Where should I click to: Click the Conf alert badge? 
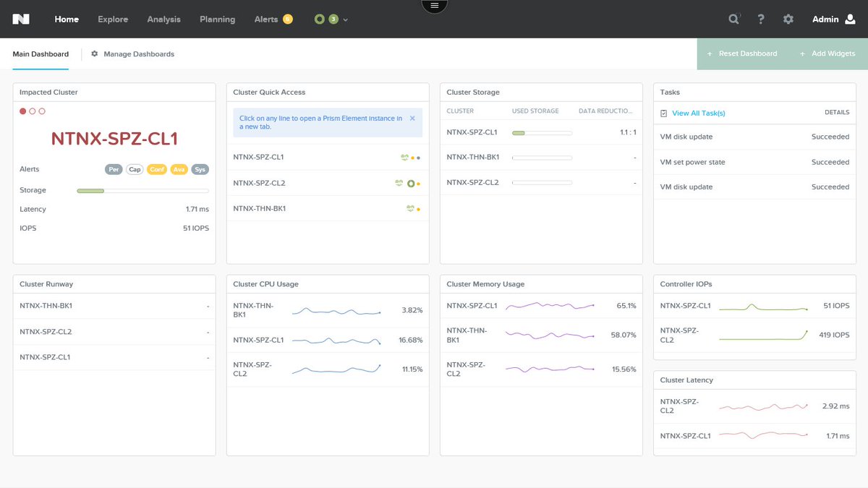point(156,169)
